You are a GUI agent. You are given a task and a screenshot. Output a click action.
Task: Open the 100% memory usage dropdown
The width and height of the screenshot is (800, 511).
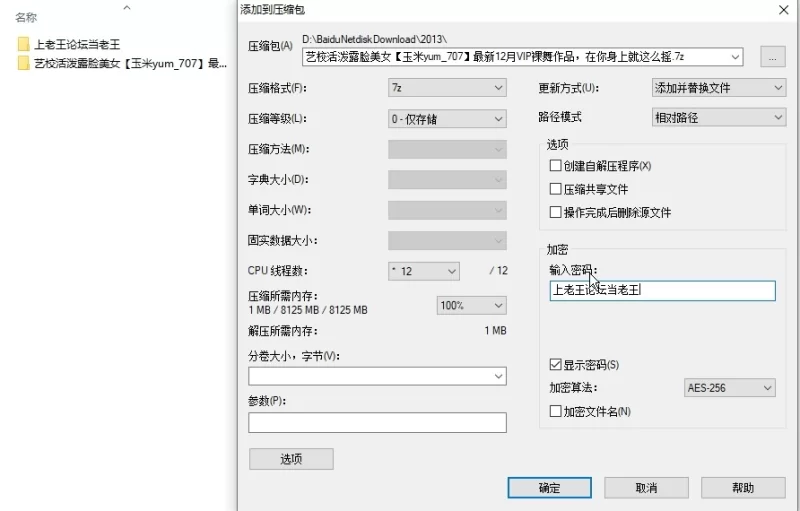(471, 305)
